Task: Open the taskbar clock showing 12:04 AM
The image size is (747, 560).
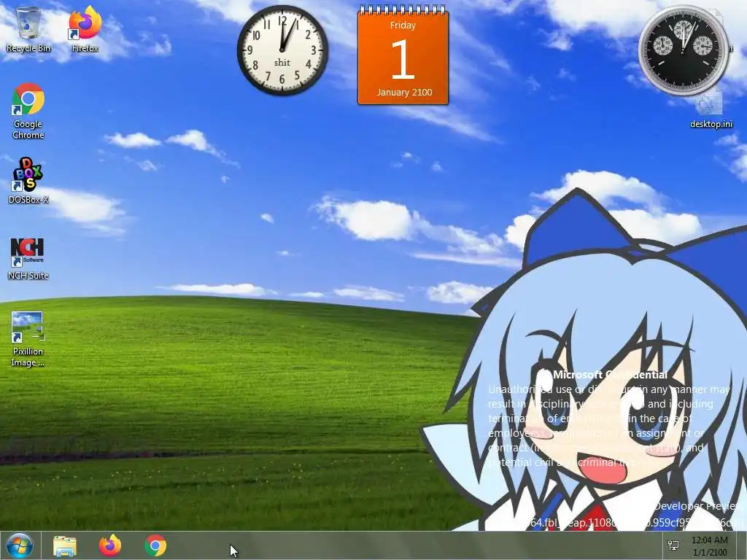Action: coord(710,546)
